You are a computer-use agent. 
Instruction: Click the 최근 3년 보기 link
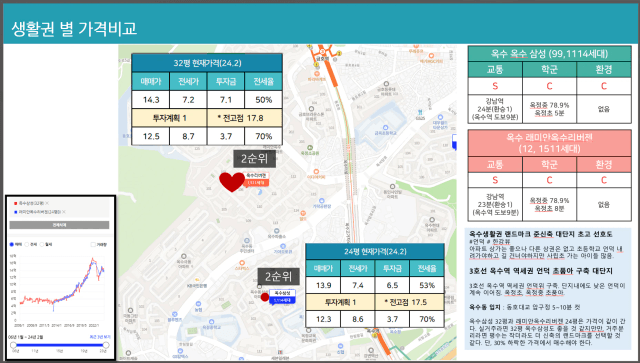pyautogui.click(x=100, y=337)
